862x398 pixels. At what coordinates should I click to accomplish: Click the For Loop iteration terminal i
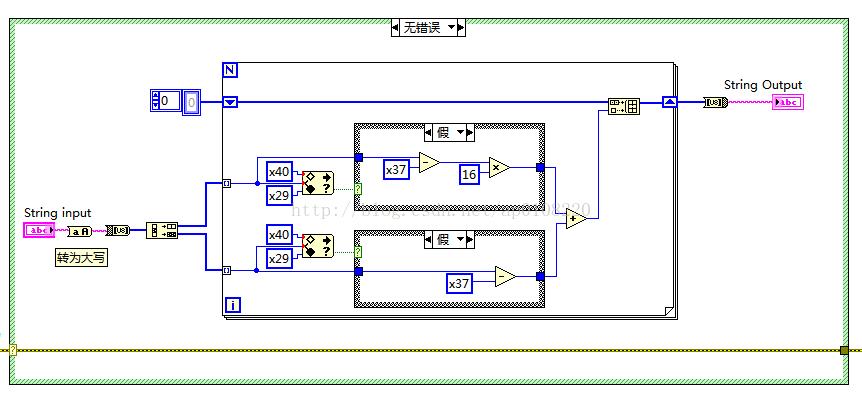click(233, 305)
